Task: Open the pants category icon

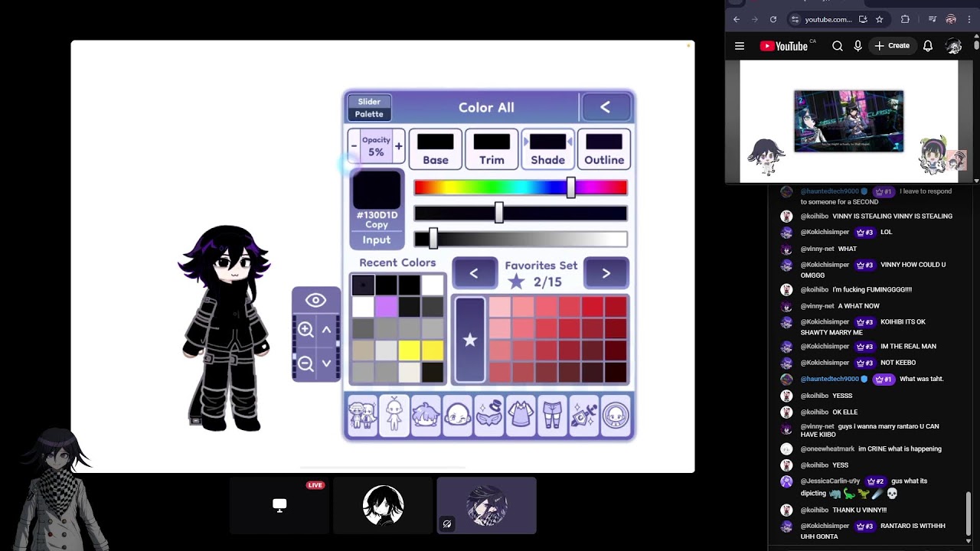Action: pos(552,415)
